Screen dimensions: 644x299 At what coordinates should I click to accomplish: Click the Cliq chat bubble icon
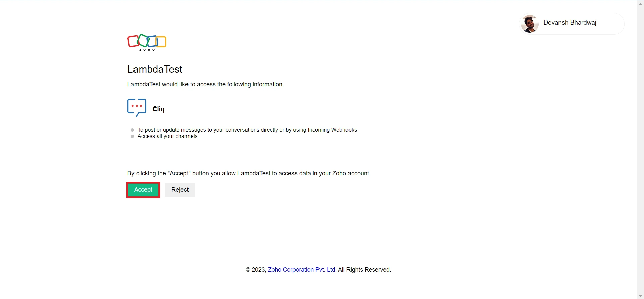137,108
